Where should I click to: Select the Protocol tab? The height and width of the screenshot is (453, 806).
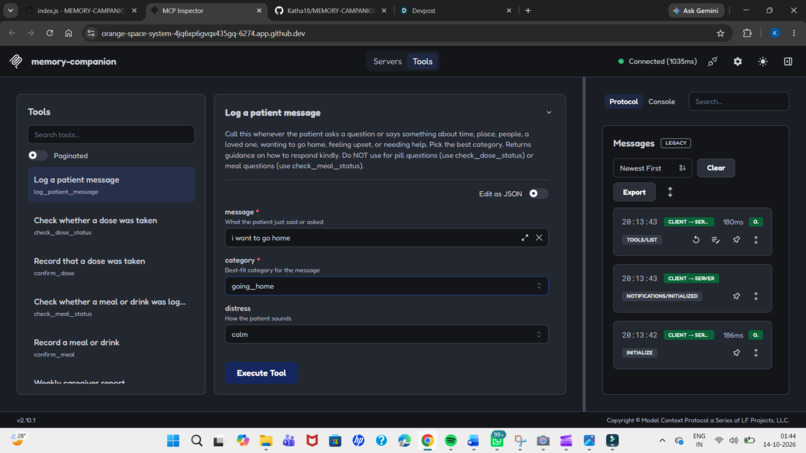623,101
